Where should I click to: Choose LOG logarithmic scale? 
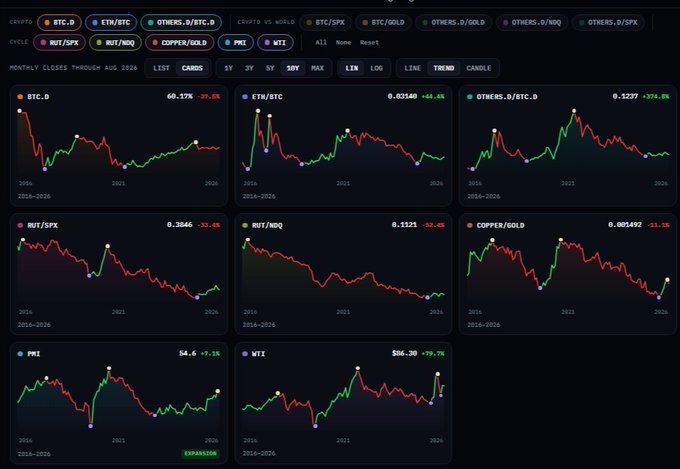coord(376,68)
